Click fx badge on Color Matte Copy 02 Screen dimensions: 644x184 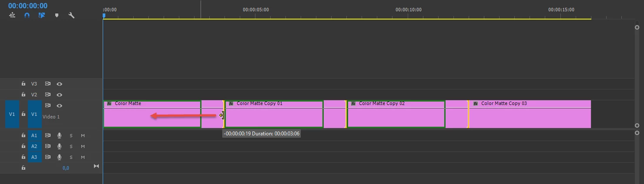[353, 104]
